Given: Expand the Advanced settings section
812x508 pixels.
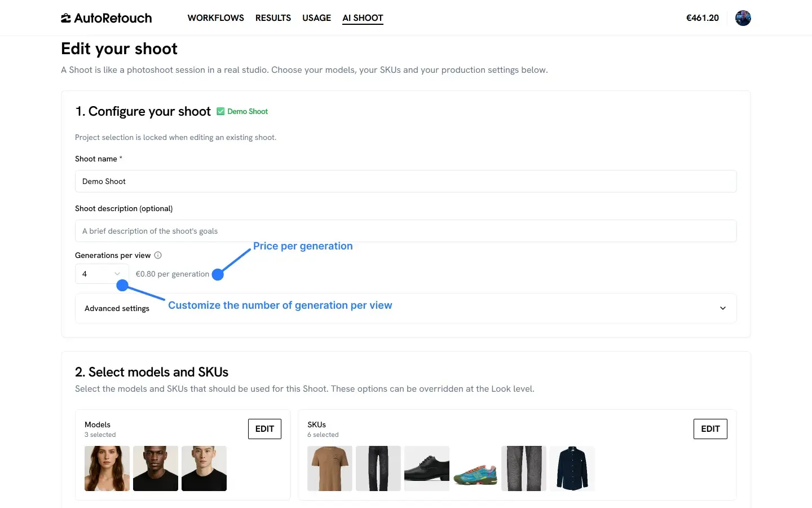Looking at the screenshot, I should tap(406, 308).
